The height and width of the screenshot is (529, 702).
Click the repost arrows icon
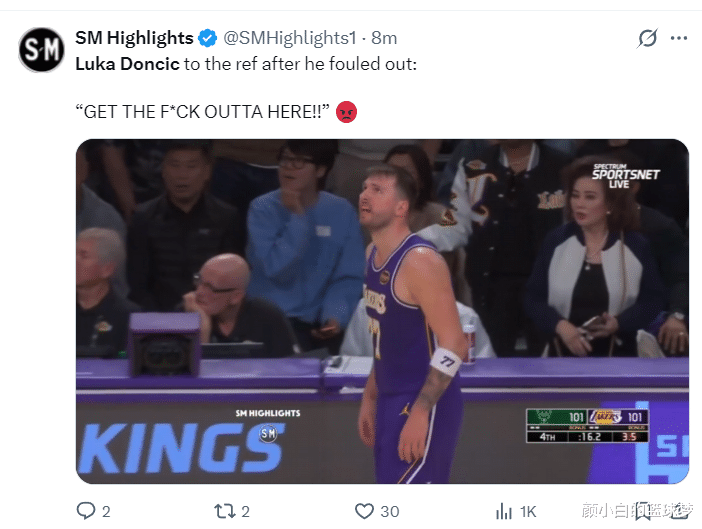(x=224, y=511)
